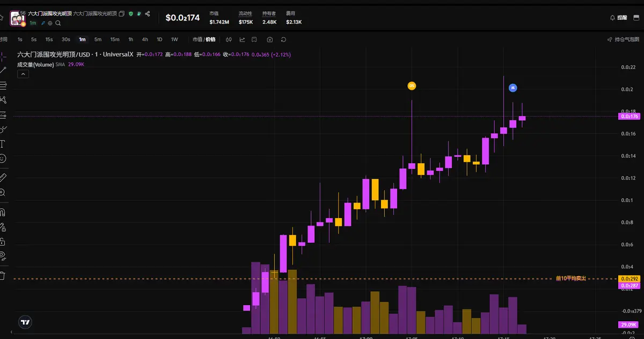
Task: Toggle lock all drawings padlock
Action: click(3, 241)
